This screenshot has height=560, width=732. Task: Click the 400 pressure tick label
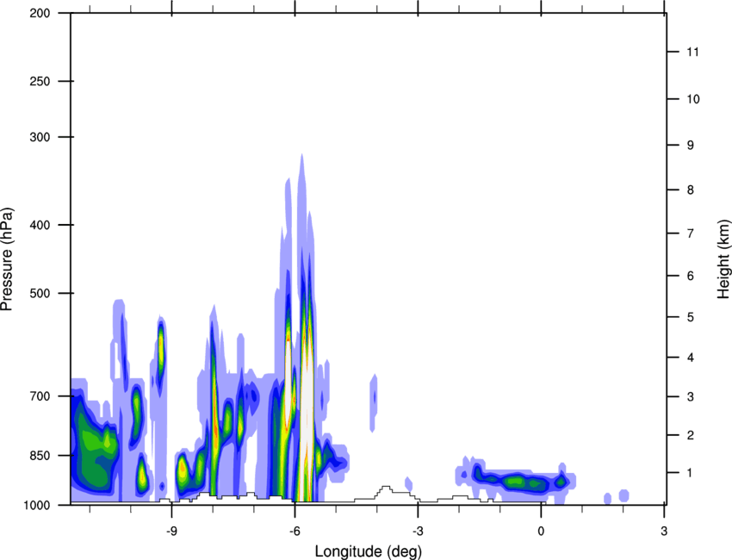pyautogui.click(x=40, y=225)
